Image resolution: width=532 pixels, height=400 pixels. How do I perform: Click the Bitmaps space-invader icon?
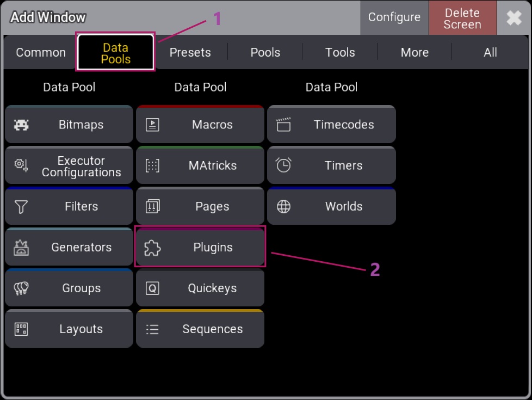click(21, 125)
